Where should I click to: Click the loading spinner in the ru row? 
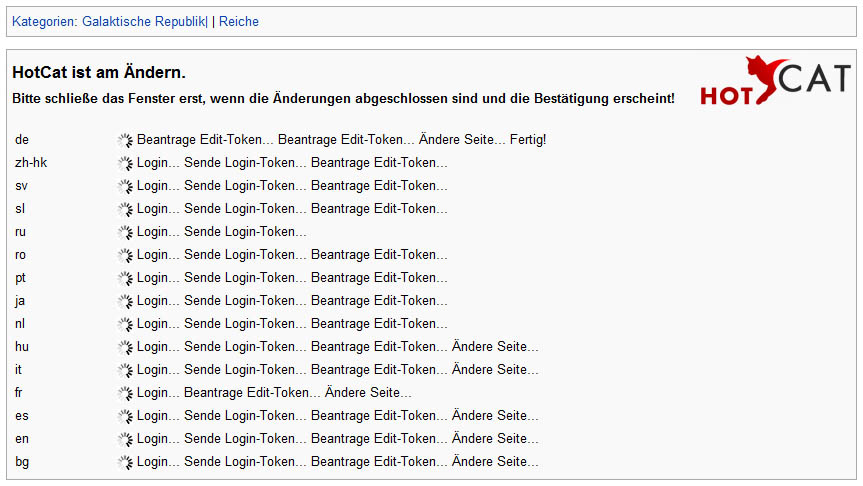point(125,232)
